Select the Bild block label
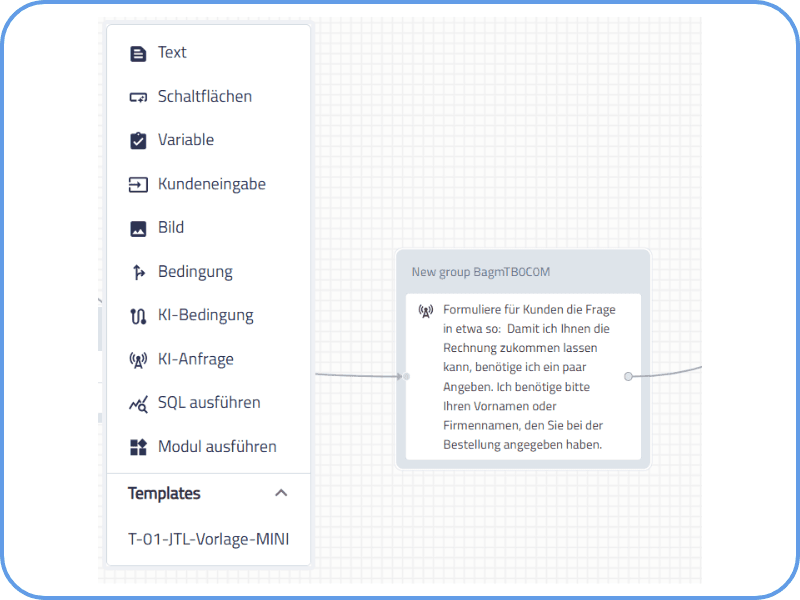 (171, 228)
